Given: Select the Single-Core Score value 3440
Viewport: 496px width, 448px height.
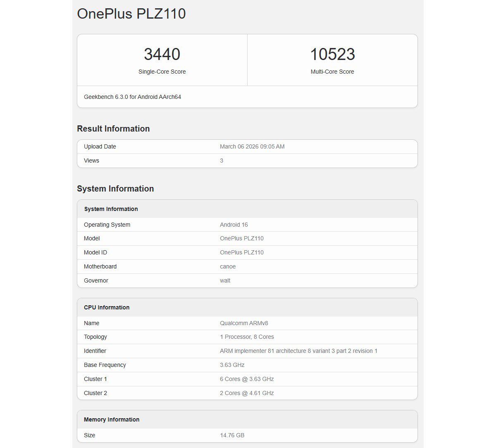Looking at the screenshot, I should 162,54.
